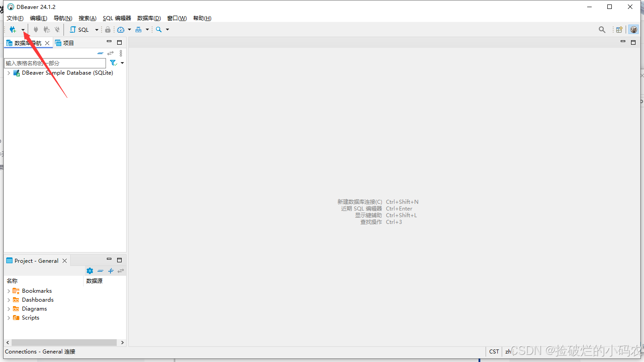Open a new SQL editor from the toolbar
644x362 pixels.
pos(79,29)
